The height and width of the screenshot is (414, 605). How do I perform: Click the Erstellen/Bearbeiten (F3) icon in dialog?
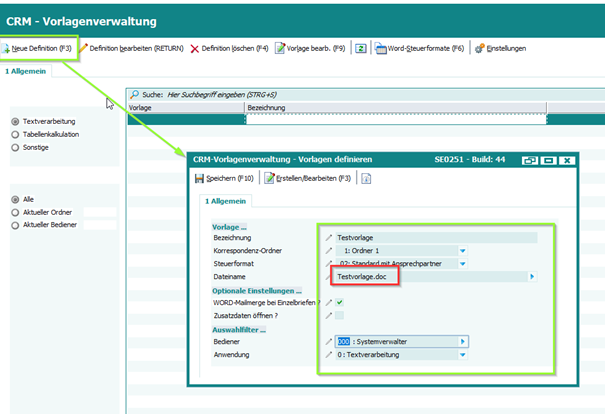click(270, 178)
